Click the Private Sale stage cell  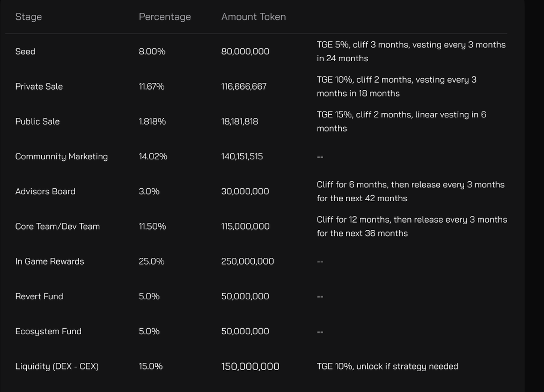[x=39, y=87]
